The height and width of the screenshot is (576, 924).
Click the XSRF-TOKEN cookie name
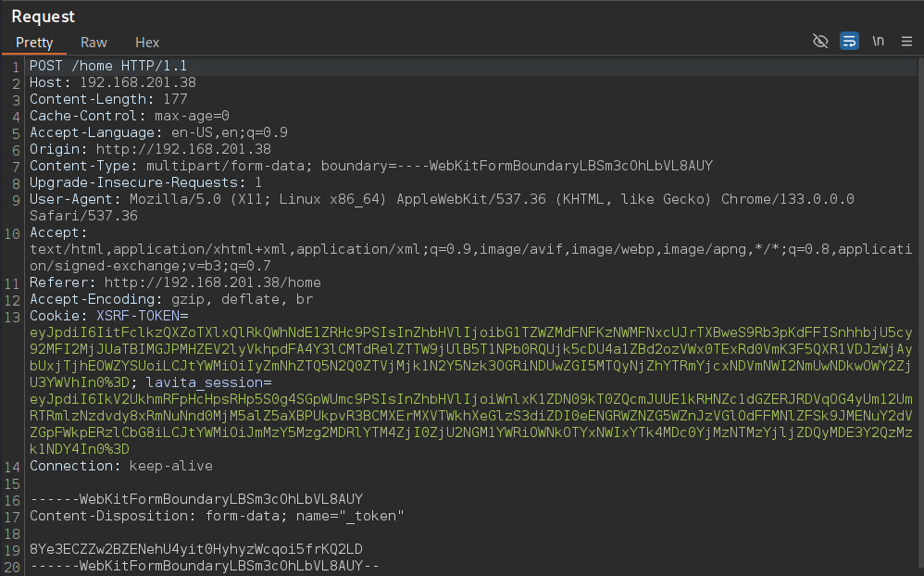[x=139, y=316]
